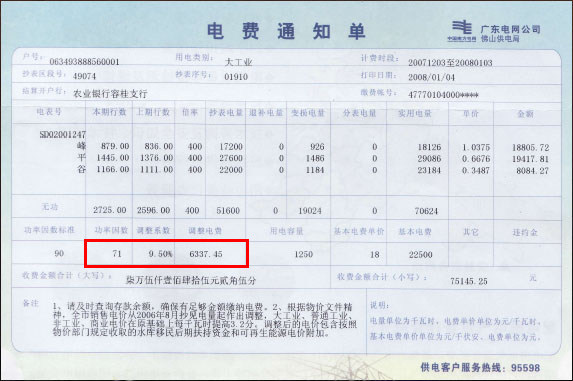Click the power factor value 71
Image resolution: width=573 pixels, height=381 pixels.
pyautogui.click(x=117, y=254)
